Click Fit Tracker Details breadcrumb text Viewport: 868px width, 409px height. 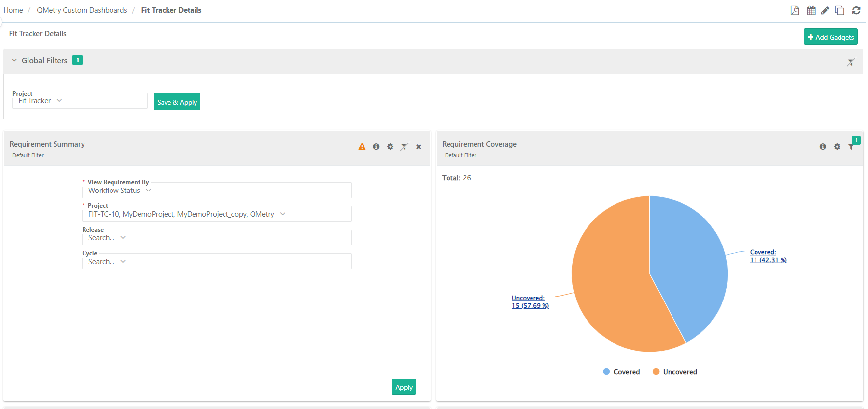coord(171,10)
